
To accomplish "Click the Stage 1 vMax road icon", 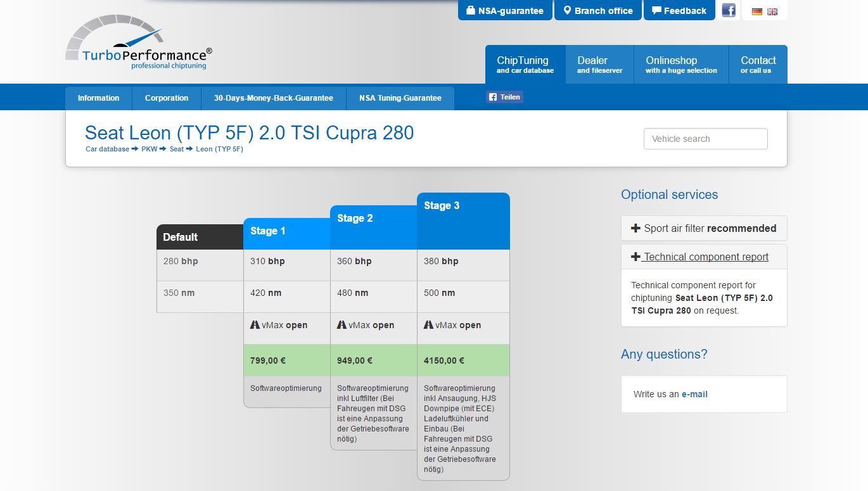I will click(x=255, y=324).
